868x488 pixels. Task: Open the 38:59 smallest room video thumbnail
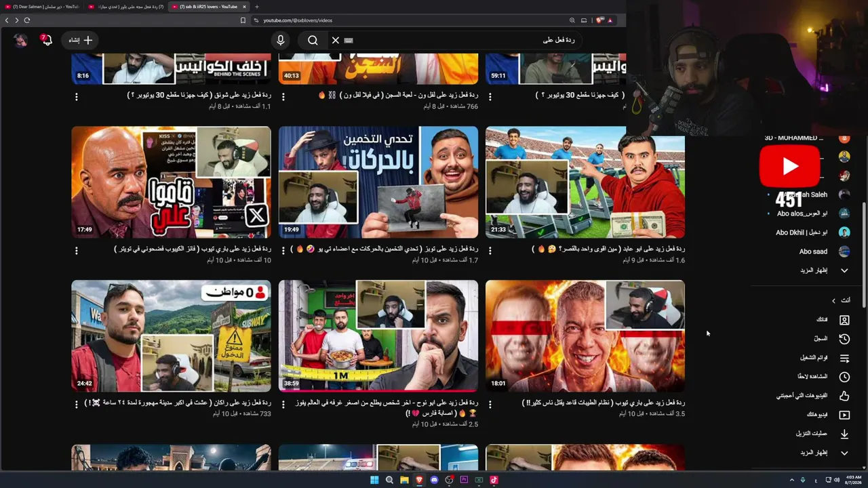point(378,336)
